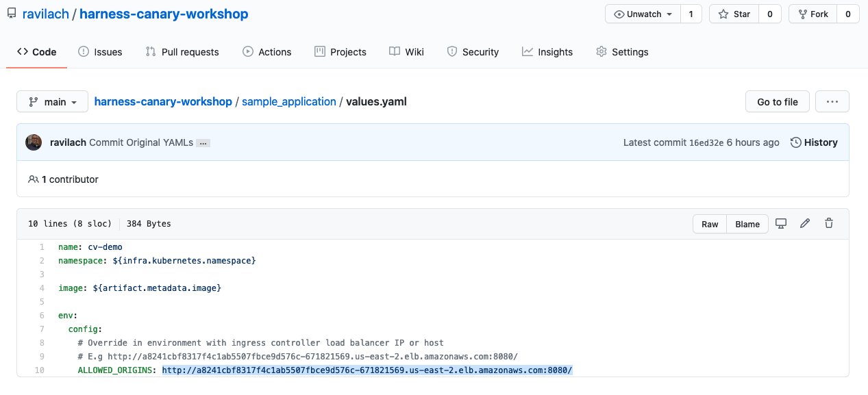Open the Issues tab
Screen dimensions: 868x395
(100, 52)
